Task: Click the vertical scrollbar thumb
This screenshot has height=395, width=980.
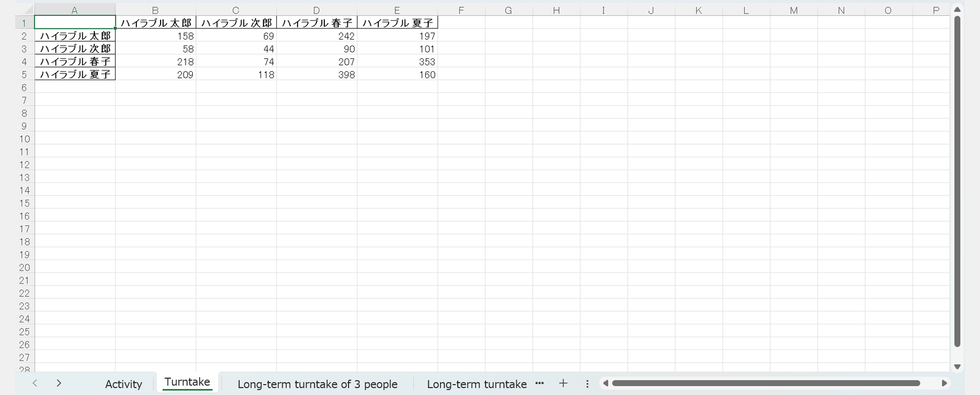Action: pyautogui.click(x=957, y=182)
